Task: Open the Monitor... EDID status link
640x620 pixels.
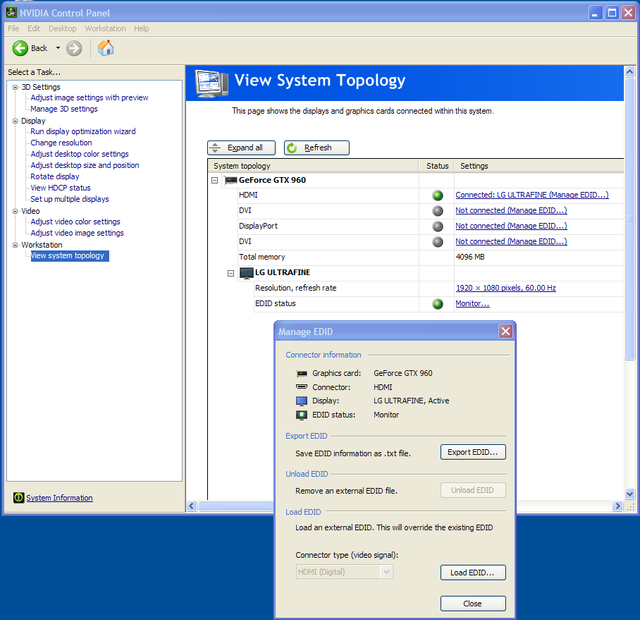Action: point(472,304)
